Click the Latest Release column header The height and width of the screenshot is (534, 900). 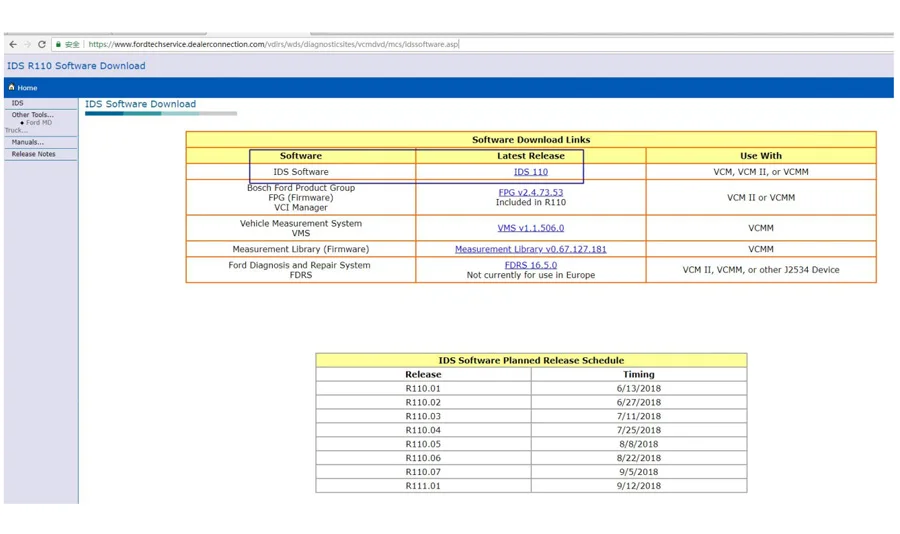pos(530,156)
